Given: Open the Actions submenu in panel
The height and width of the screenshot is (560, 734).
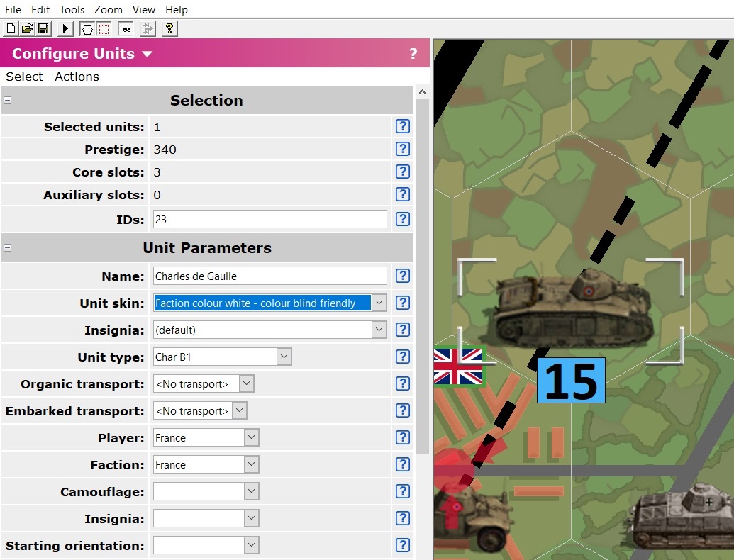Looking at the screenshot, I should pos(77,77).
